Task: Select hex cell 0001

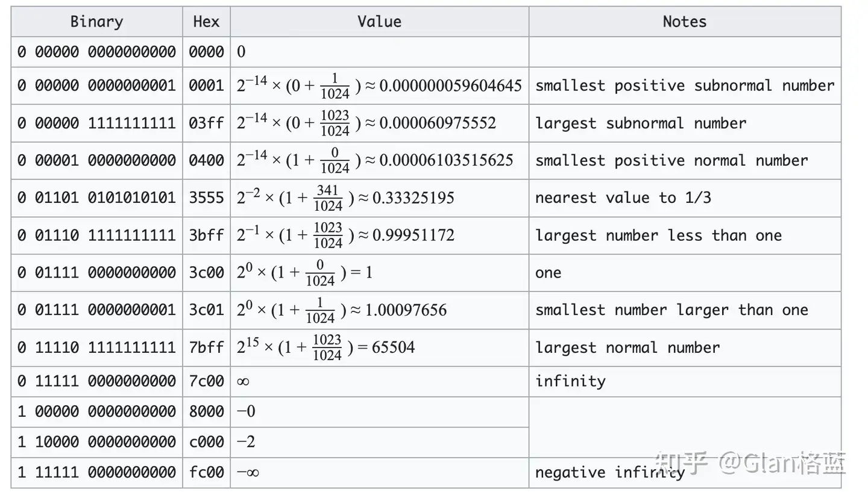Action: pos(206,86)
